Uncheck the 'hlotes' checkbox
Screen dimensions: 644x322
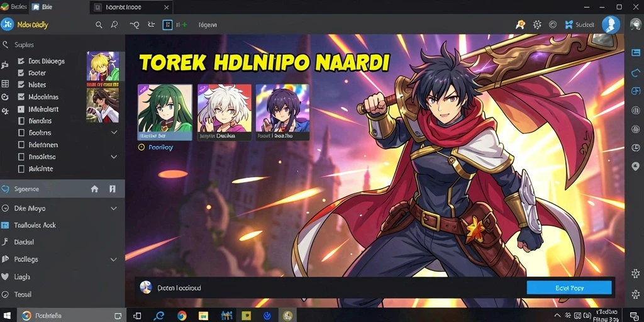point(21,85)
